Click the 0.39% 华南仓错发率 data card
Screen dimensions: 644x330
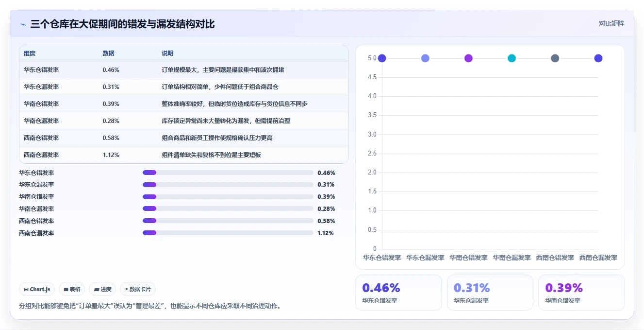click(x=581, y=293)
